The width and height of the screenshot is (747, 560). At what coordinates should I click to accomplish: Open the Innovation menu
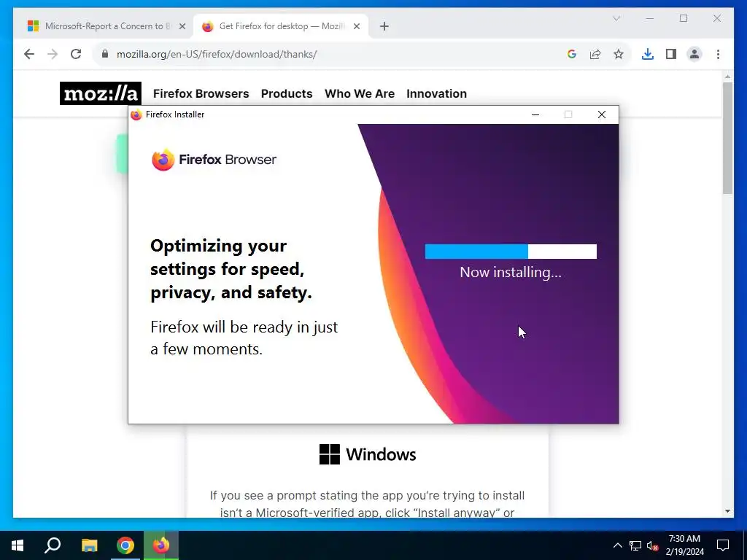pyautogui.click(x=436, y=94)
